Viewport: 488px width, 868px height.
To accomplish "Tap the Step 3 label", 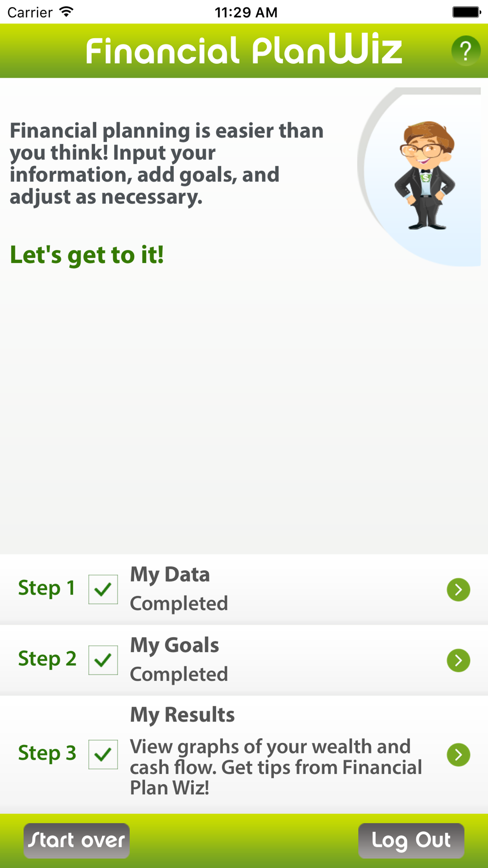I will coord(47,753).
